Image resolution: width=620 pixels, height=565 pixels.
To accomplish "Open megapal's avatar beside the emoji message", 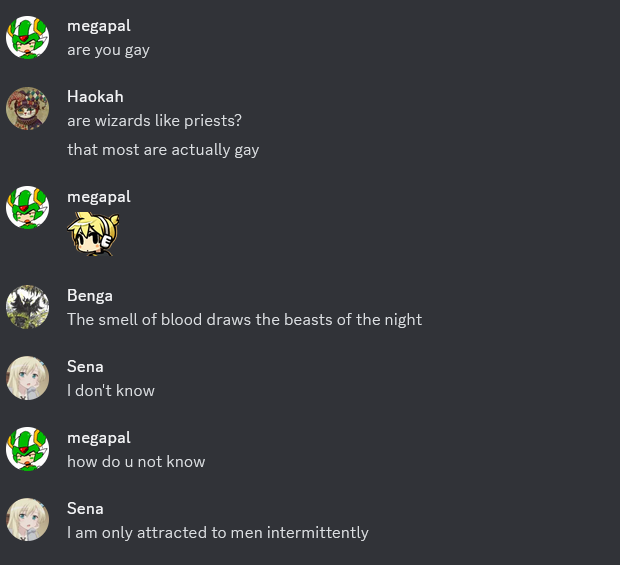I will tap(27, 208).
